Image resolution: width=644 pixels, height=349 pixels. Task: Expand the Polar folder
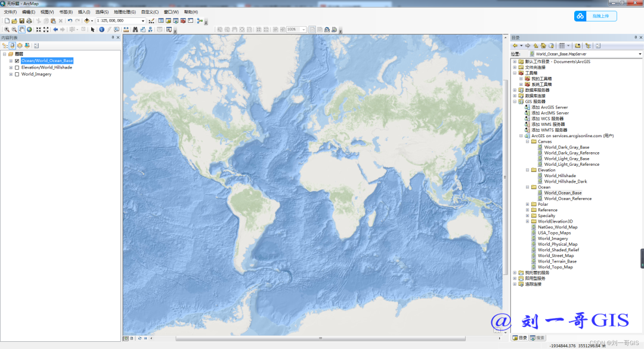(x=527, y=204)
